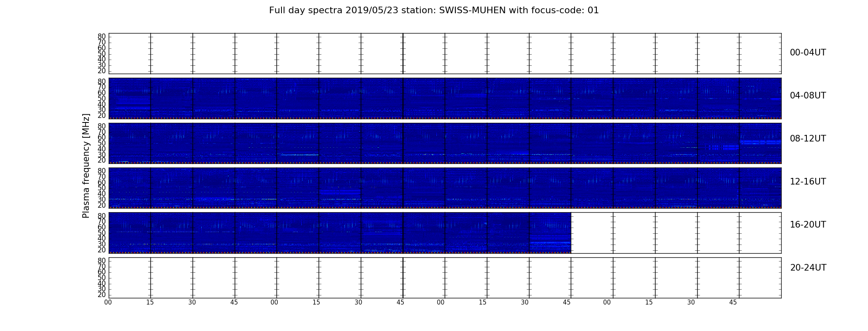Select the '20-24UT' panel label
The height and width of the screenshot is (331, 868).
(x=808, y=268)
